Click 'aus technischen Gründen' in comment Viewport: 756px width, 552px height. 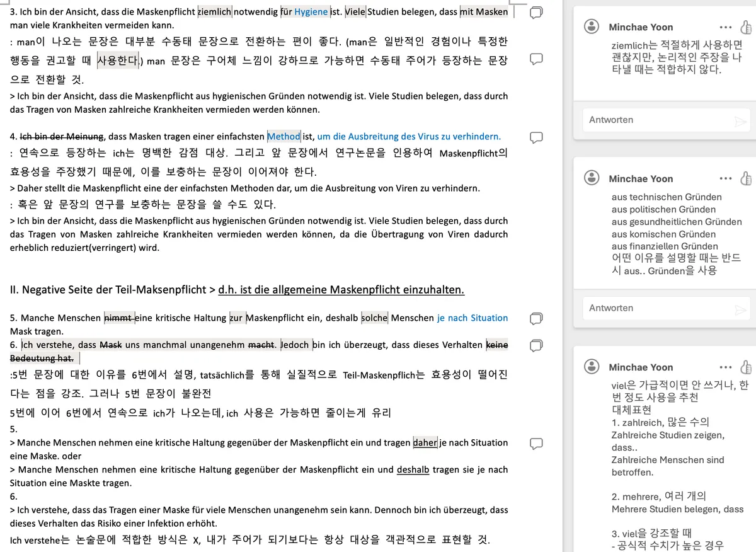(x=667, y=197)
